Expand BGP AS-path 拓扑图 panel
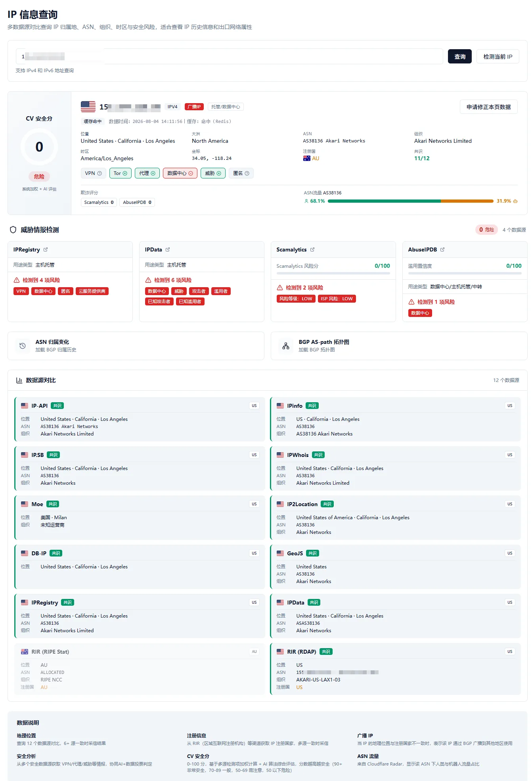Screen dimensions: 532x781 399,346
